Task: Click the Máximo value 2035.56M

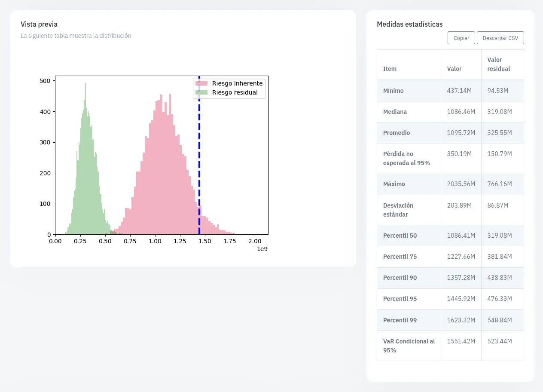Action: pos(461,184)
